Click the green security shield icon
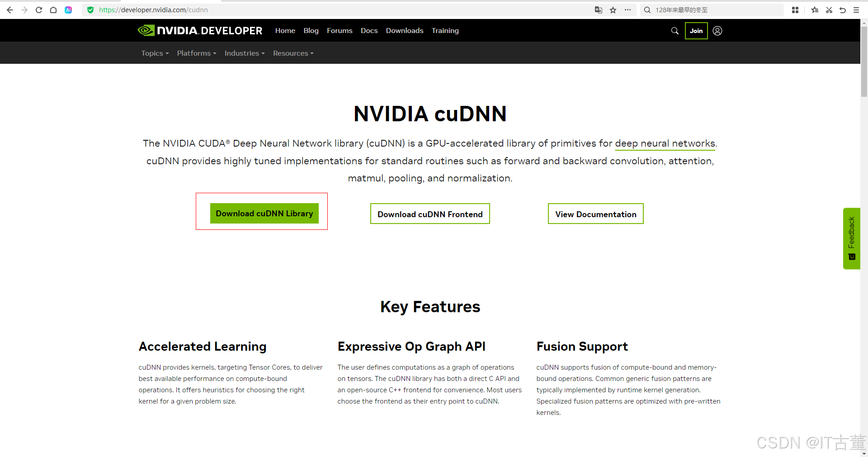868x457 pixels. click(x=90, y=10)
